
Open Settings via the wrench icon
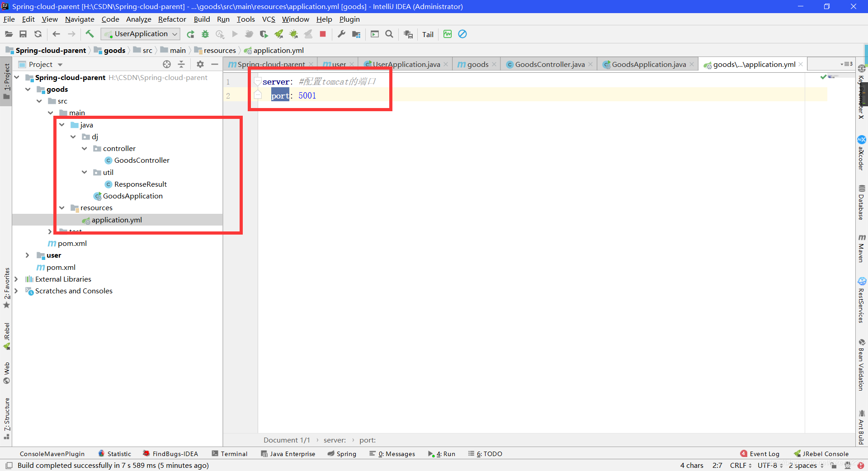click(341, 34)
